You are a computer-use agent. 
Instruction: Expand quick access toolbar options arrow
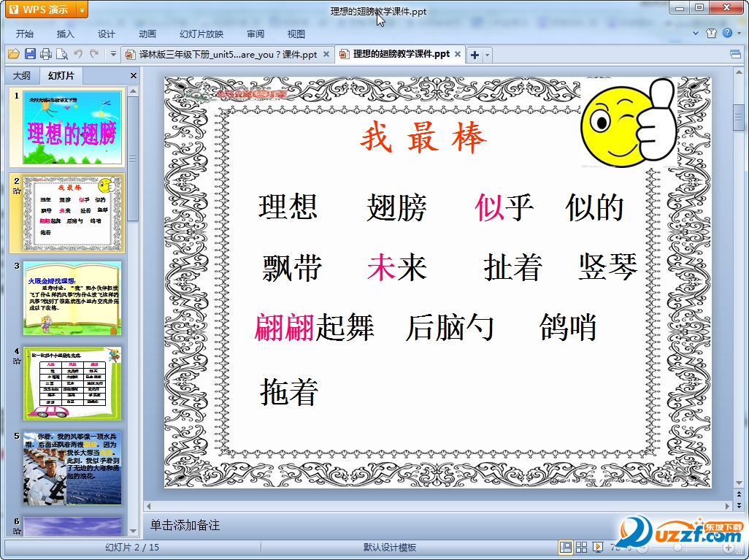pos(113,54)
